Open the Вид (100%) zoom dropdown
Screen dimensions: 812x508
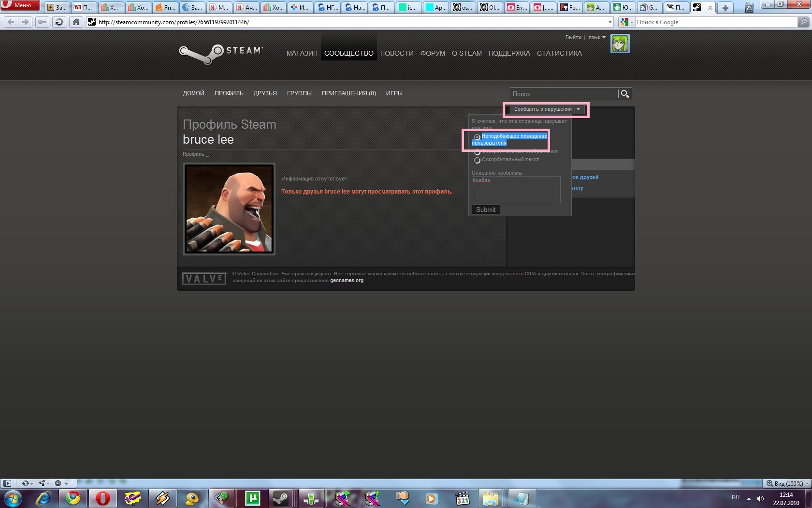788,483
